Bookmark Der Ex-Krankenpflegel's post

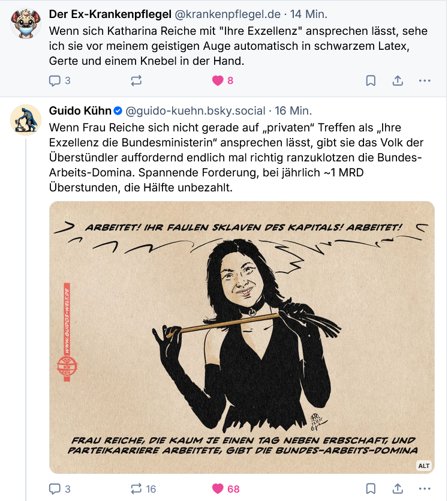pos(371,80)
